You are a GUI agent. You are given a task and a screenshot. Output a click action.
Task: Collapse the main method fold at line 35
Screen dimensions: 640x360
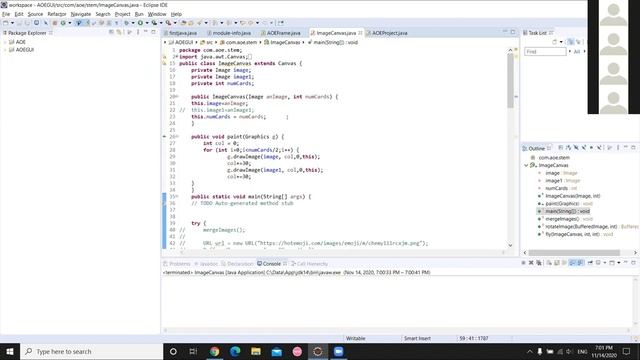(x=177, y=196)
